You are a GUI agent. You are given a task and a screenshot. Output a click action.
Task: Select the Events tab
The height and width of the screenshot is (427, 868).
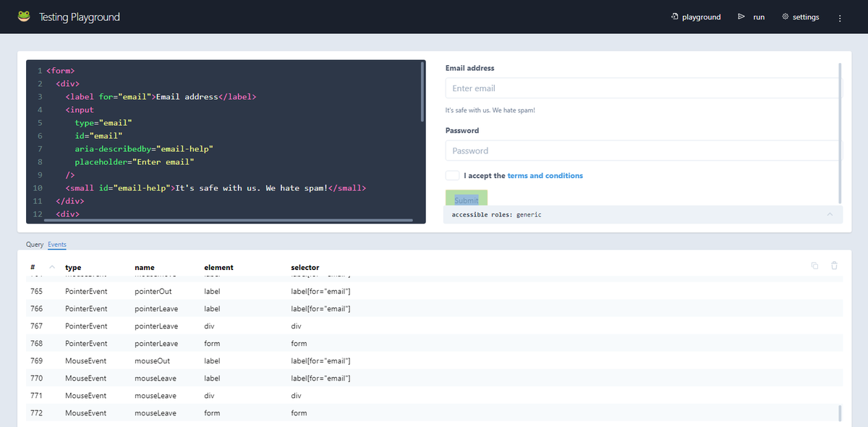pos(56,245)
